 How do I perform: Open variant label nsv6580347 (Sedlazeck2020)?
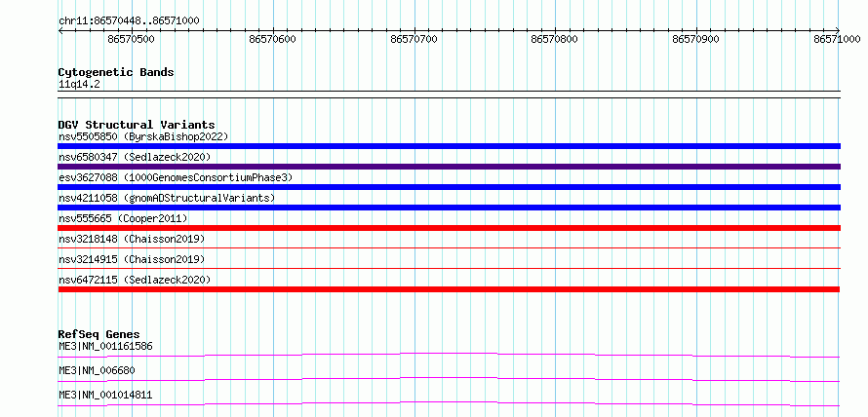point(135,157)
